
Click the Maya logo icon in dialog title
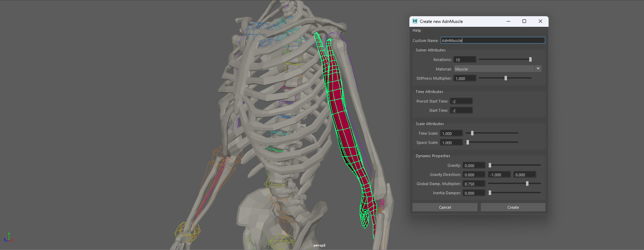(x=415, y=21)
